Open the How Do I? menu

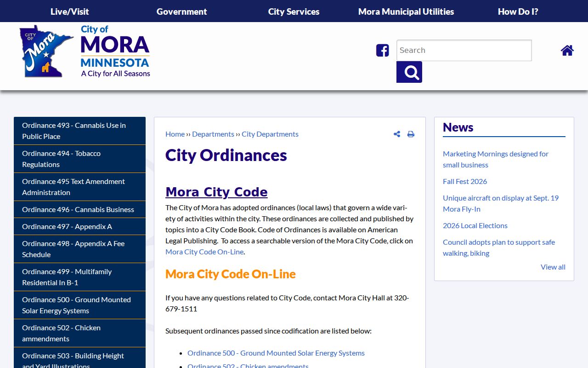coord(518,11)
